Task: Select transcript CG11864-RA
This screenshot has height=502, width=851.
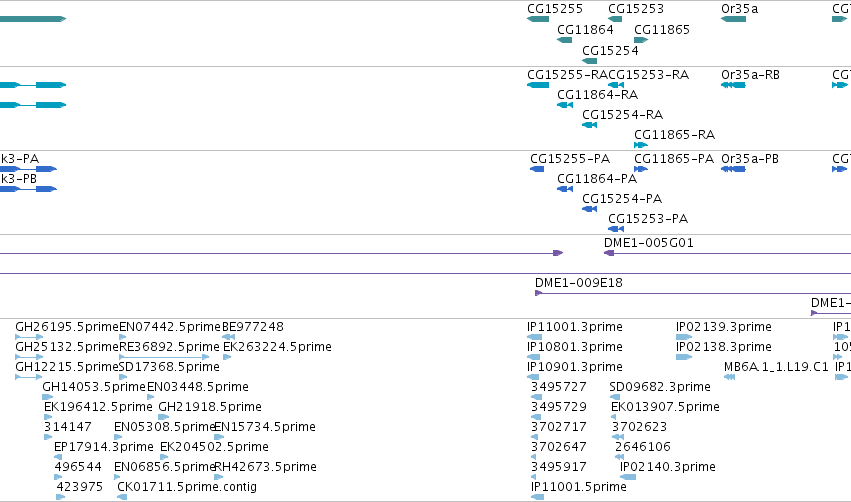Action: [x=565, y=105]
